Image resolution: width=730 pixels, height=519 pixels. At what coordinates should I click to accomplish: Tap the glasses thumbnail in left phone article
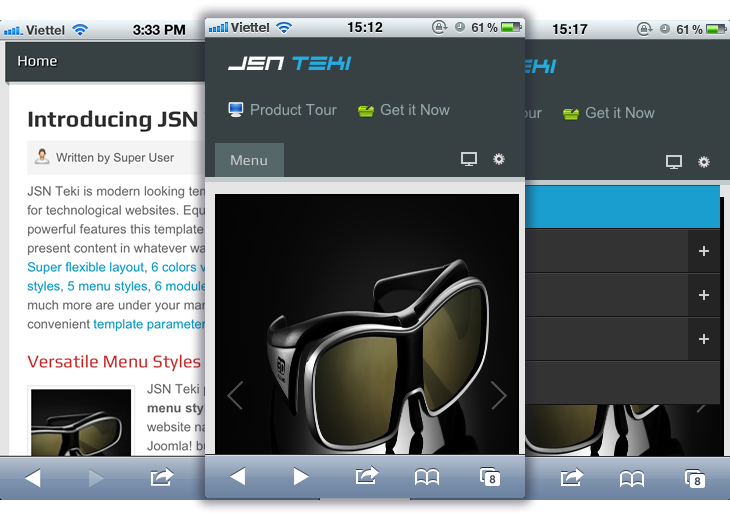coord(81,422)
